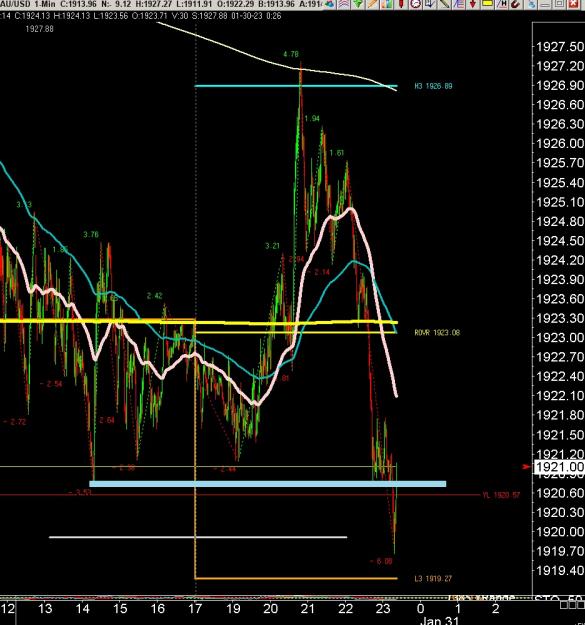Click the 1923.00 price axis label
Viewport: 585px width, 625px height.
coord(559,338)
